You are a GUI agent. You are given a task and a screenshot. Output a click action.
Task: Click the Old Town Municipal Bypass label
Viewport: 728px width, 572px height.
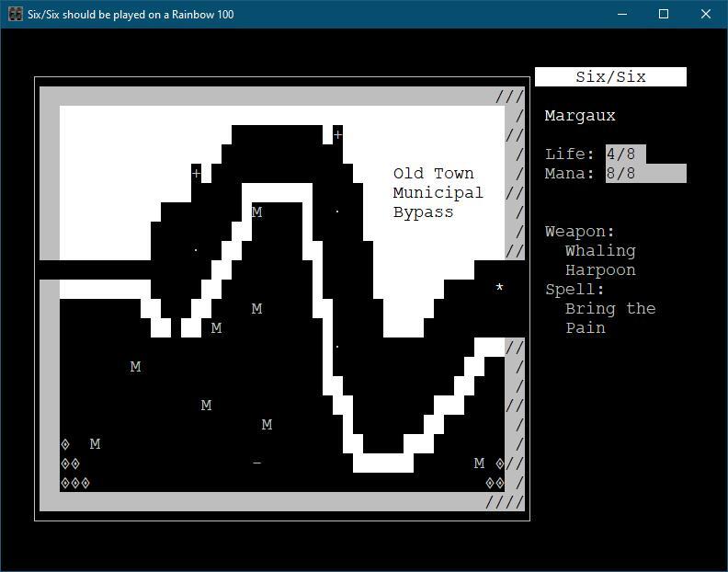tap(438, 193)
